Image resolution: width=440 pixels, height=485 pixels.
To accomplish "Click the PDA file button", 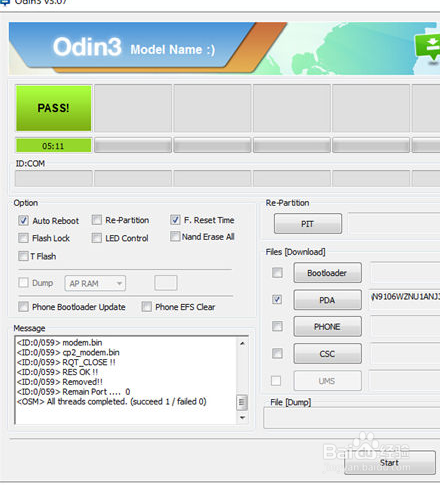I will (327, 300).
